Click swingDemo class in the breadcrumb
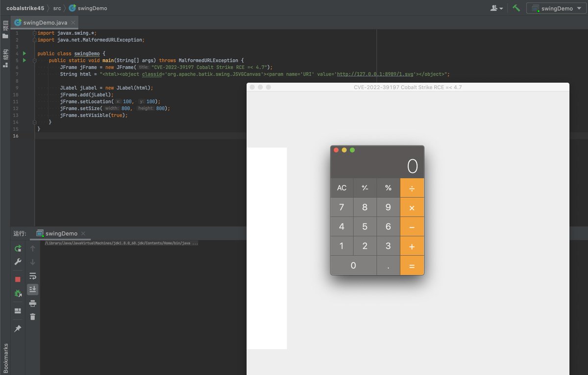The height and width of the screenshot is (375, 588). pos(88,8)
